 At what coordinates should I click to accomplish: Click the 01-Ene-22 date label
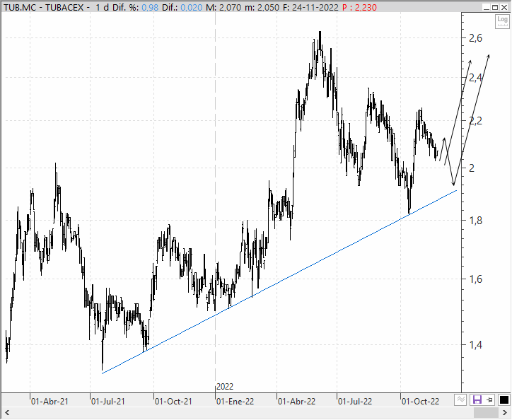pos(235,402)
